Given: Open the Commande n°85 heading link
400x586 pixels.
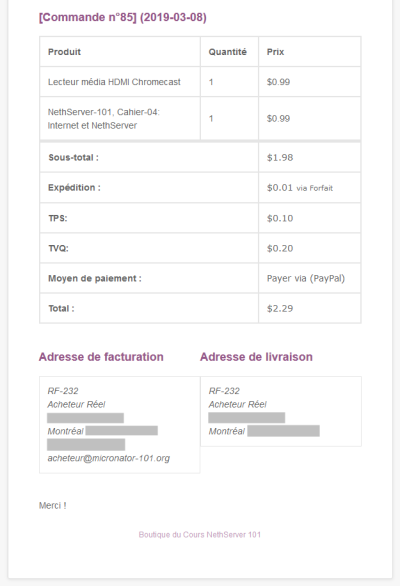Looking at the screenshot, I should coord(123,17).
